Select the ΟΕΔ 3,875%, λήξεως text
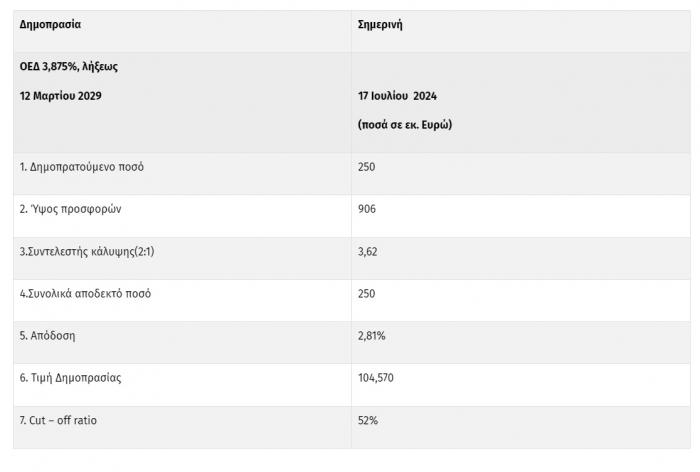This screenshot has width=700, height=472. [x=69, y=67]
